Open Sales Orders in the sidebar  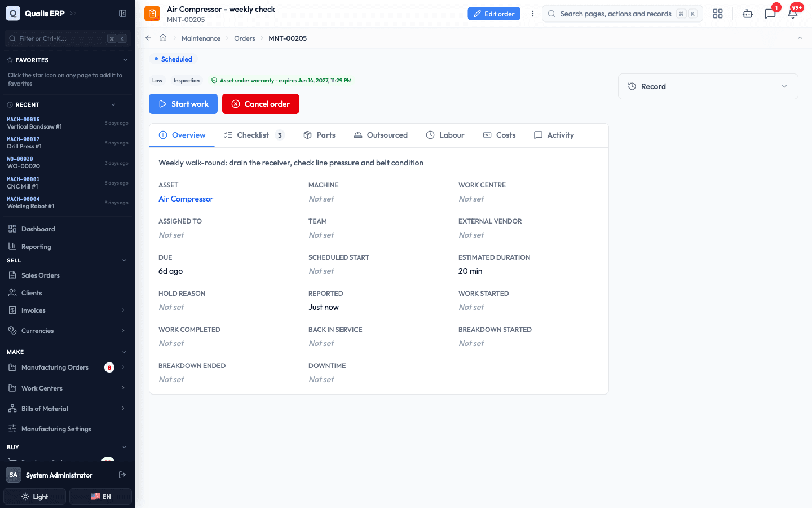click(68, 275)
